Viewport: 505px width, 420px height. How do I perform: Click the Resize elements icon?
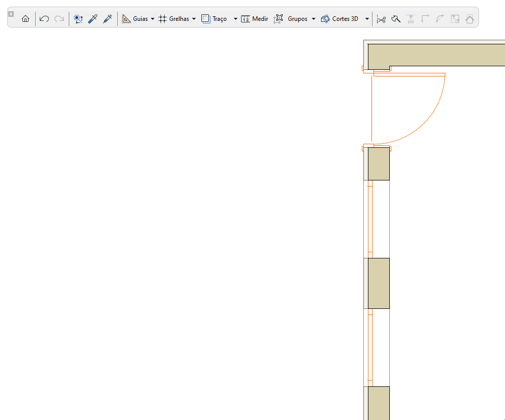click(454, 18)
